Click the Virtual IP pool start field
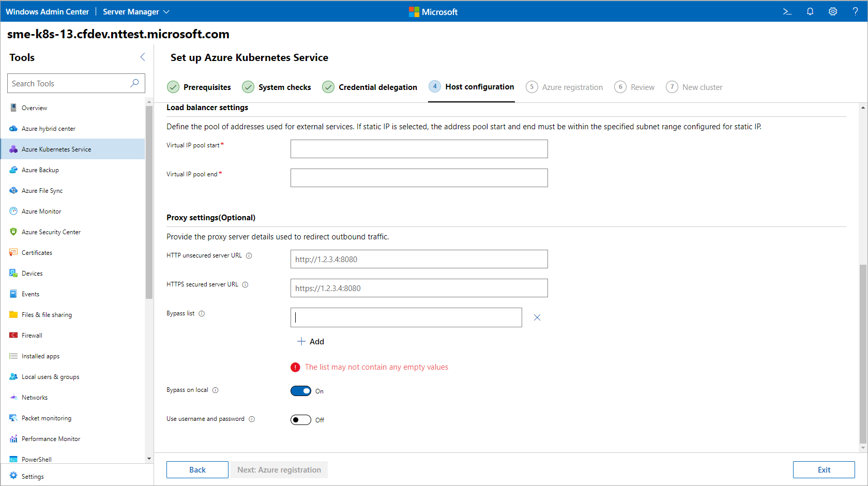Screen dimensions: 868x486 point(419,149)
